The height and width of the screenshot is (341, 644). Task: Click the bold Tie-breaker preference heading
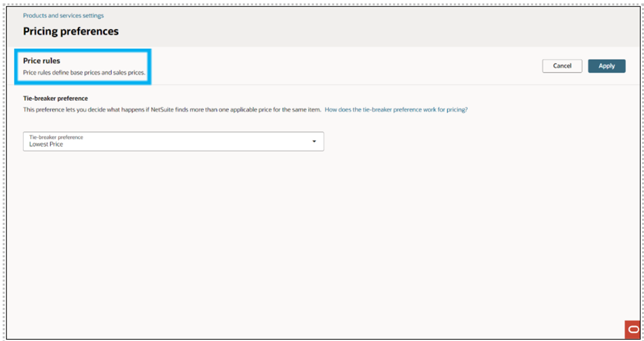[x=55, y=98]
